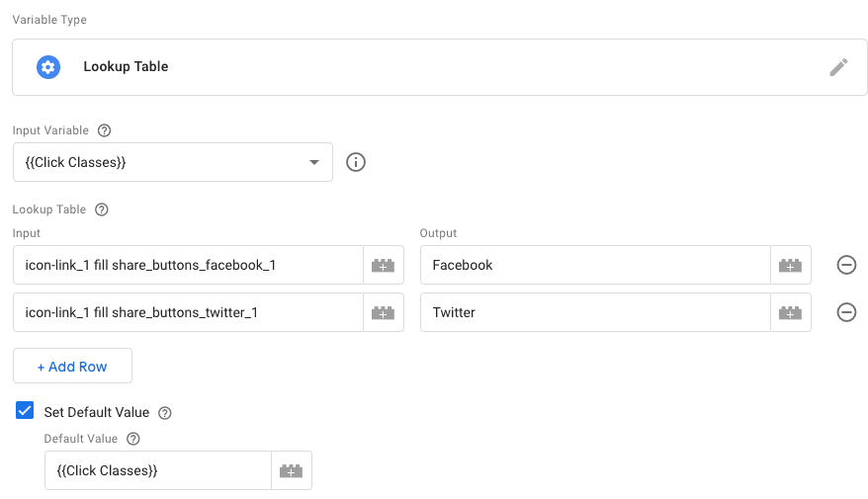Insert variable in the Facebook output field
Image resolution: width=868 pixels, height=499 pixels.
pos(791,265)
